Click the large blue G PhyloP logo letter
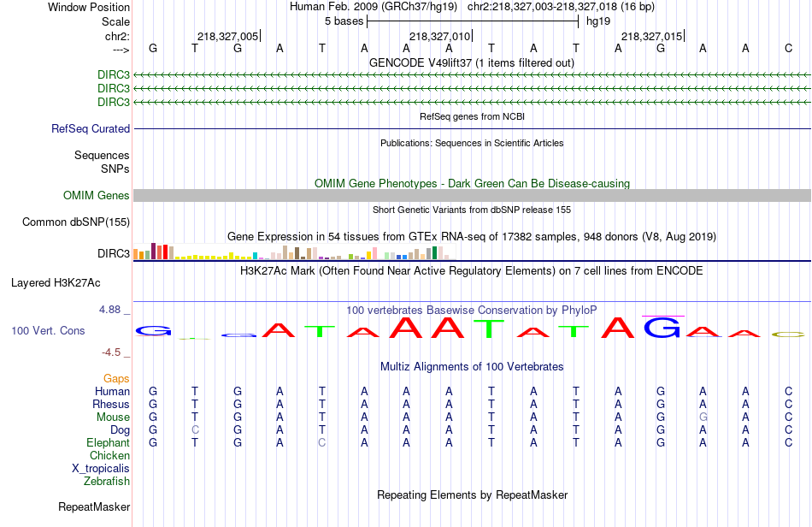Screen dimensions: 812x527 tap(663, 328)
